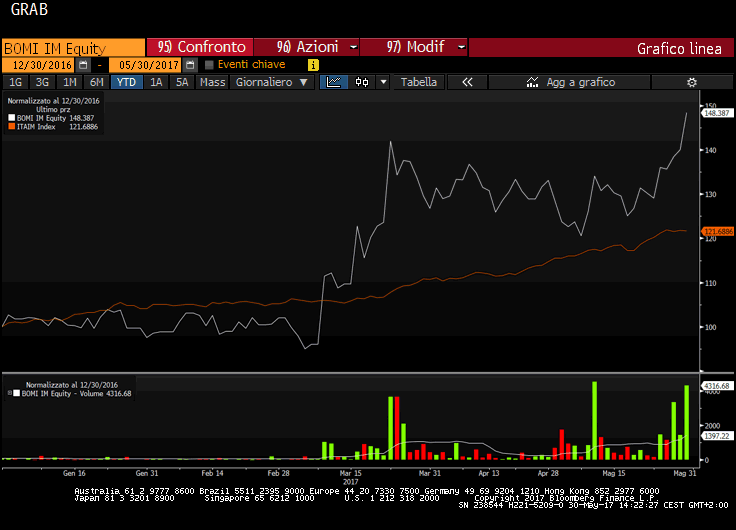
Task: Open the Giornaliero frequency dropdown
Action: [270, 82]
